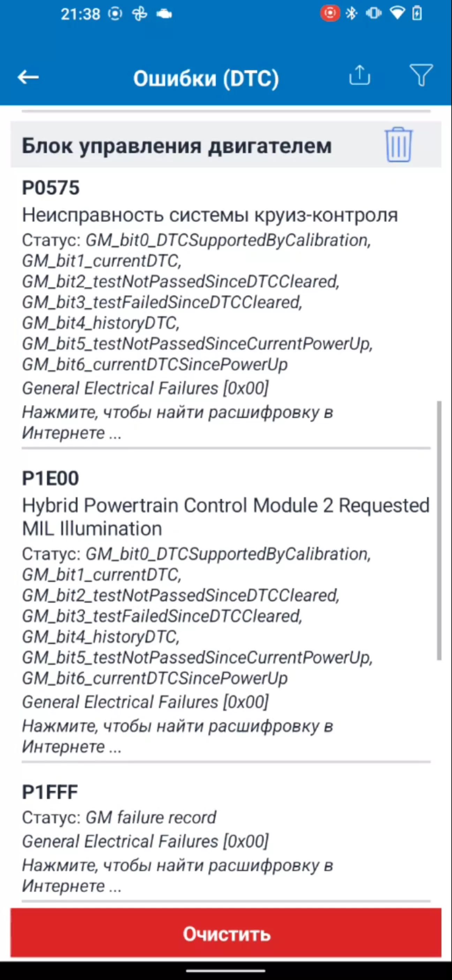Viewport: 452px width, 980px height.
Task: Tap the Ошибки (DTC) screen title
Action: coord(206,79)
